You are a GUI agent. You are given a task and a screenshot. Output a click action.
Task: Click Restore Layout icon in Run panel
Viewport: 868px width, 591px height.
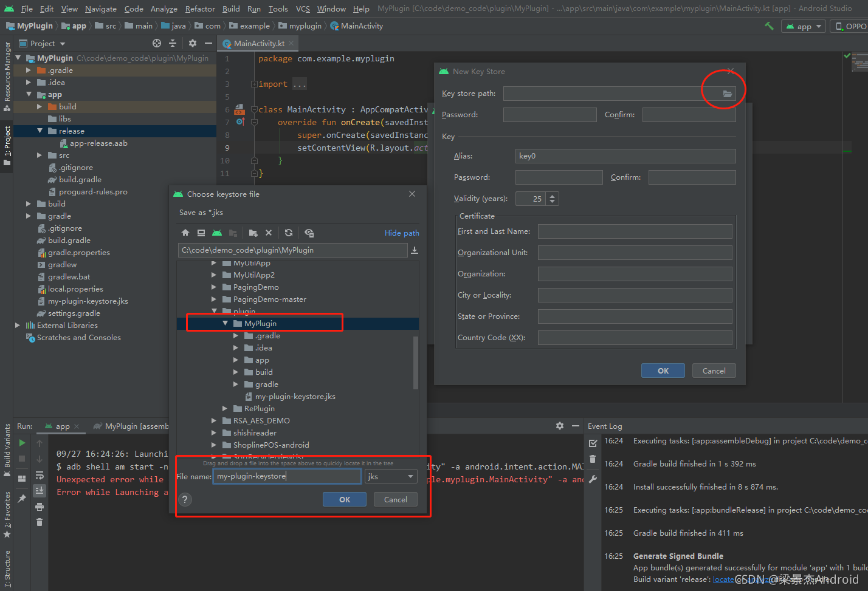point(22,478)
